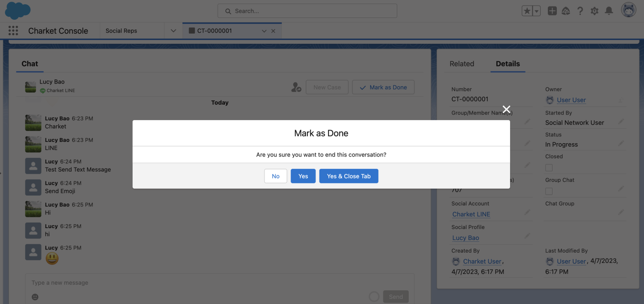Open the App Launcher grid icon

coord(13,31)
